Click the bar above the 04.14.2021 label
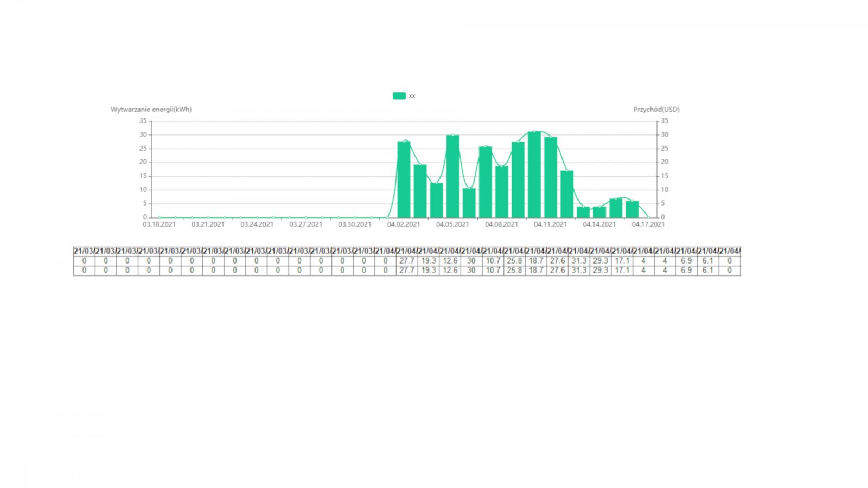868x488 pixels. click(599, 212)
